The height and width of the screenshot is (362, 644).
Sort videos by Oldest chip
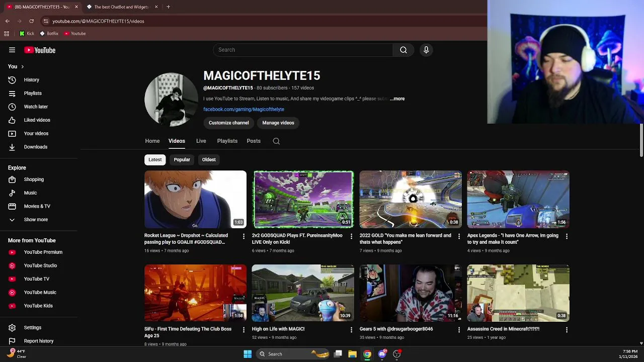[x=209, y=160]
